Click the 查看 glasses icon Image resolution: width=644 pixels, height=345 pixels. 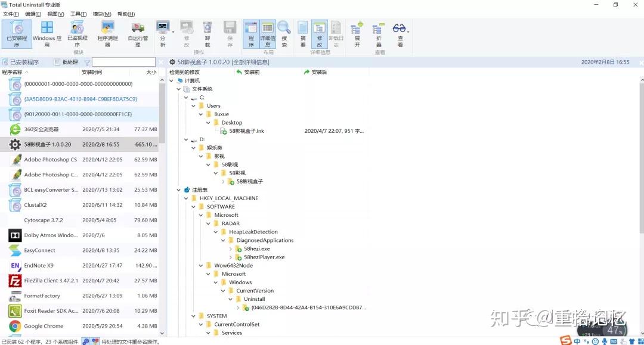399,28
